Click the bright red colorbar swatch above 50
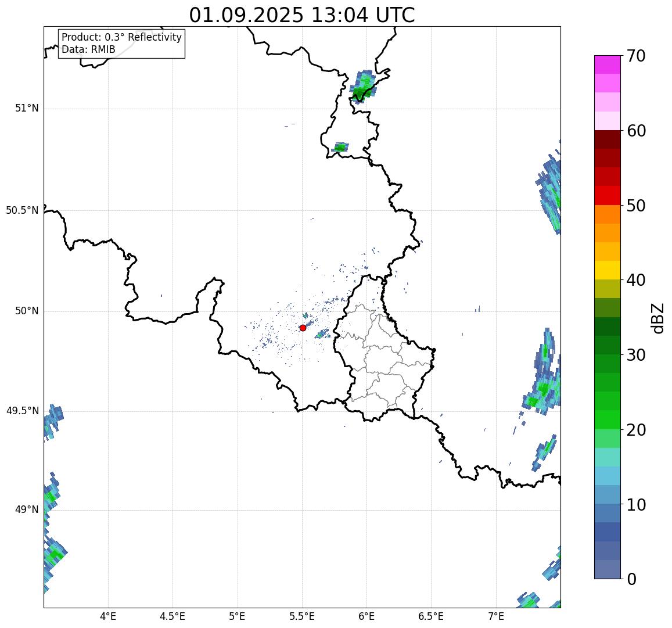 [x=608, y=195]
